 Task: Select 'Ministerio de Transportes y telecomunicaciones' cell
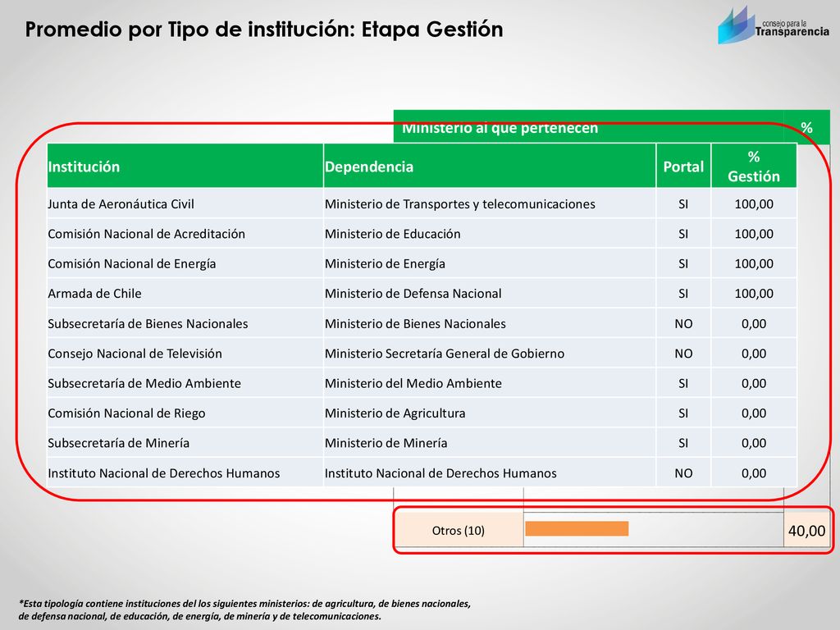point(490,204)
